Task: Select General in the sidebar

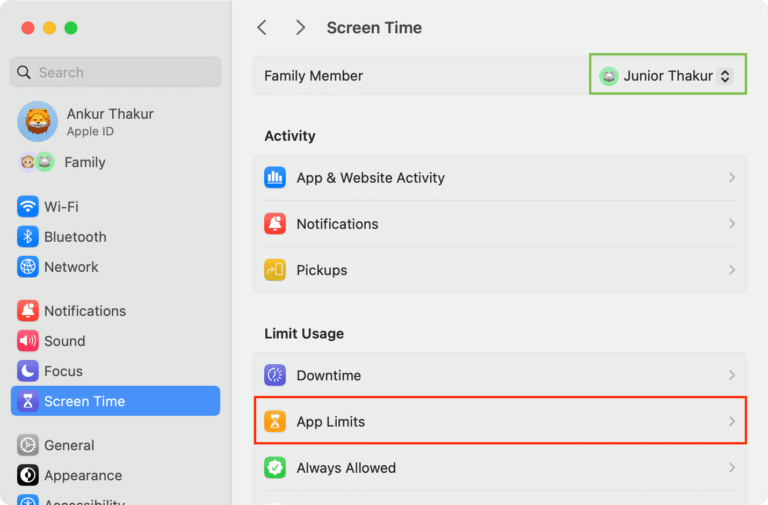Action: tap(116, 445)
